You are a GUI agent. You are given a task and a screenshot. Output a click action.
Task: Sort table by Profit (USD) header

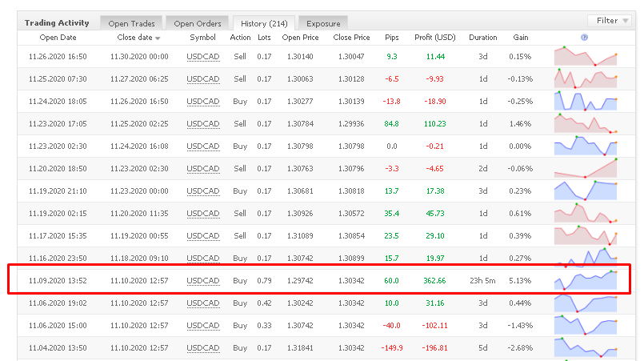[x=434, y=38]
